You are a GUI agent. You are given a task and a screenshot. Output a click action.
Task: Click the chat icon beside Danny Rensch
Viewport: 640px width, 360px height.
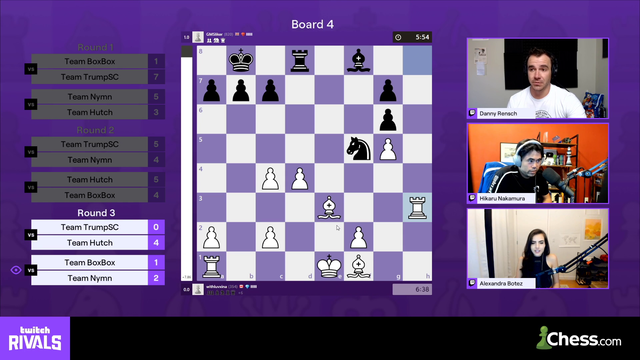coord(472,113)
